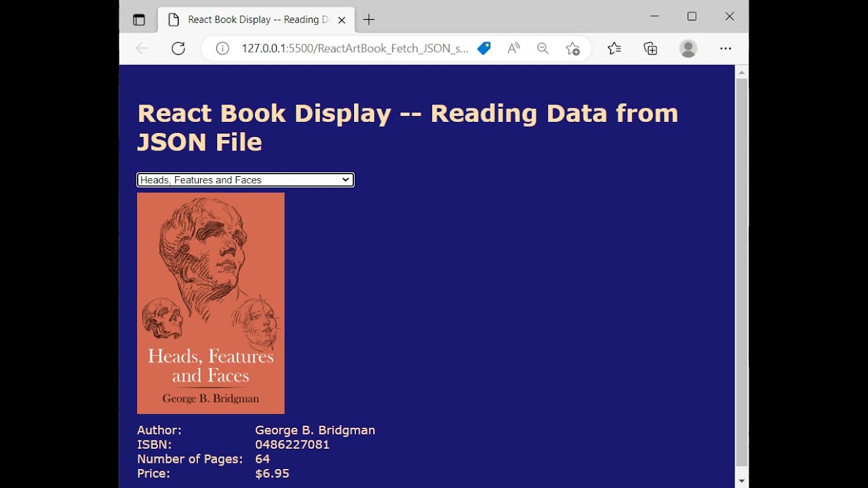Click the author value George B. Bridgman
Image resolution: width=868 pixels, height=488 pixels.
pos(315,430)
